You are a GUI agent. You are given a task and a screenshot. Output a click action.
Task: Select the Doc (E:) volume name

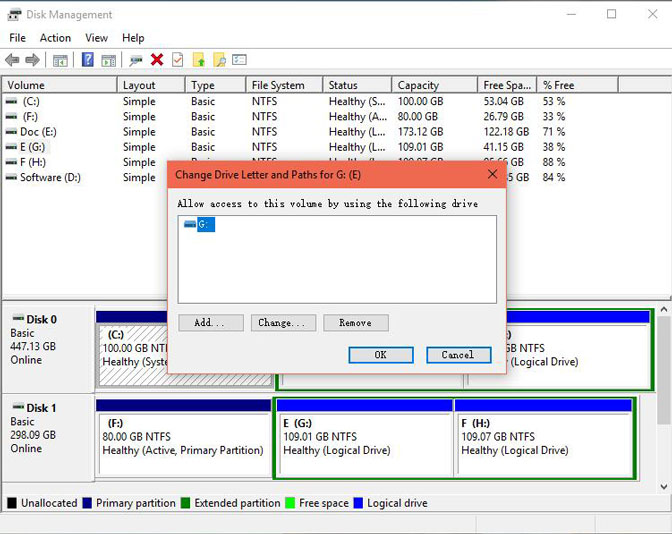tap(38, 132)
